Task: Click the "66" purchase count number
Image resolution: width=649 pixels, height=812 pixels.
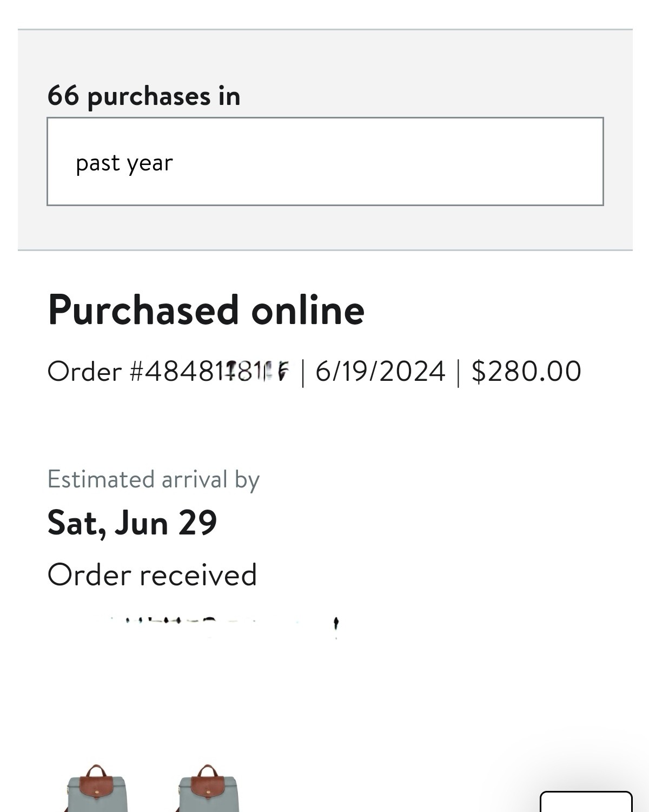Action: pyautogui.click(x=63, y=95)
